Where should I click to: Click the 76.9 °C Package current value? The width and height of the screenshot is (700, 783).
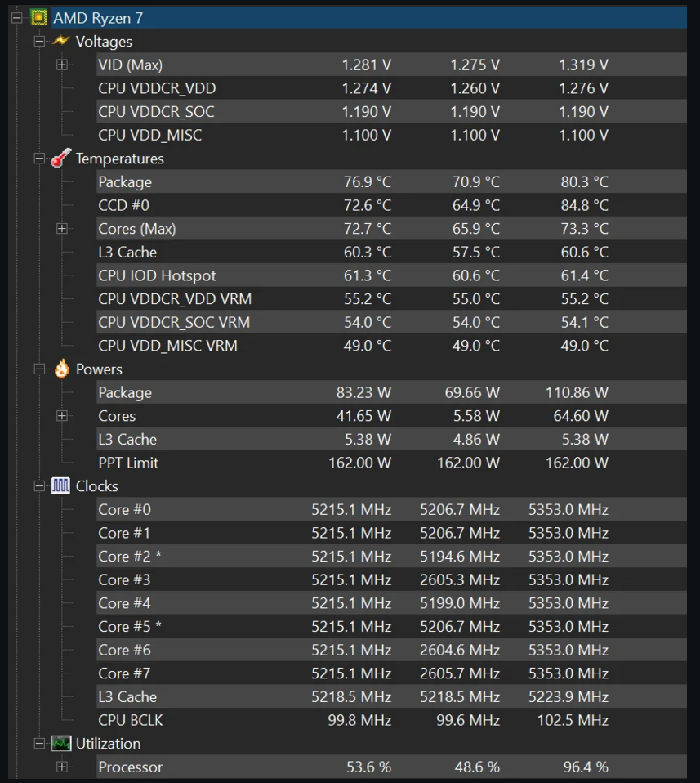(x=368, y=181)
